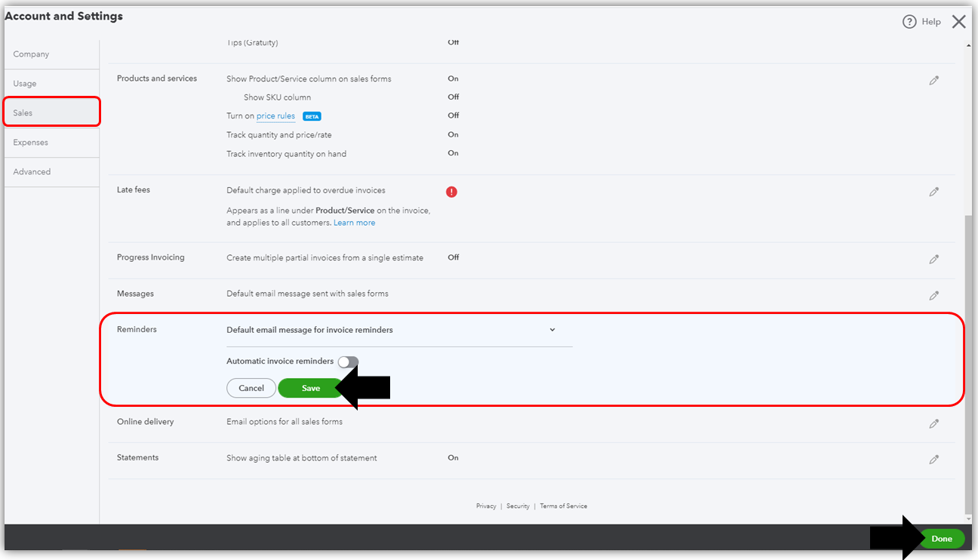
Task: Click 'Create multiple partial invoices' text
Action: pyautogui.click(x=324, y=257)
